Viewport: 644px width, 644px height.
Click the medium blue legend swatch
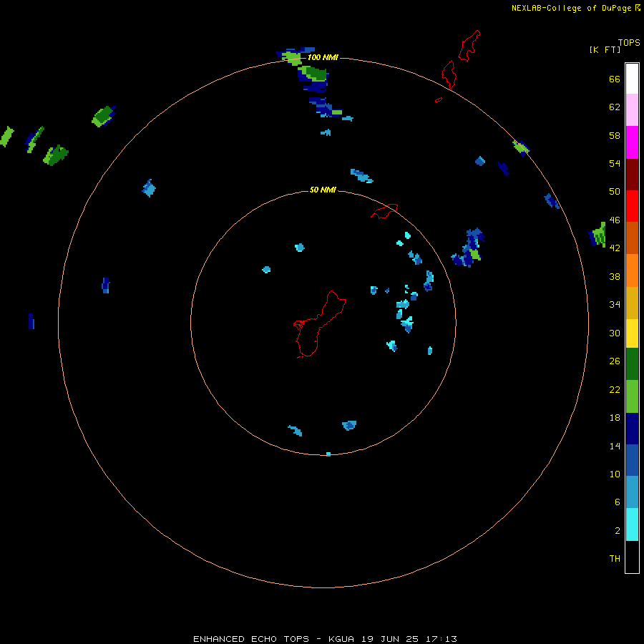tap(632, 460)
